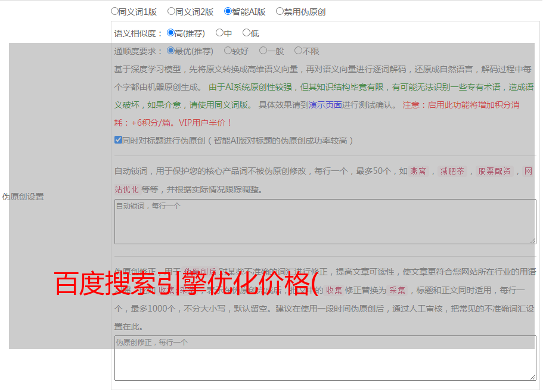Set 语义相似度 to 中
Screen dimensions: 543x392
tap(219, 33)
